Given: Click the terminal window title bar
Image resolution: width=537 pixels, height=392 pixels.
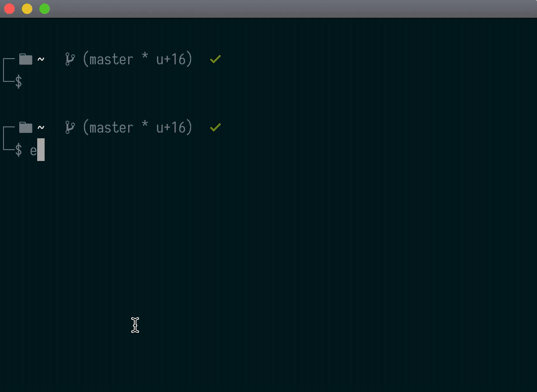Looking at the screenshot, I should coord(268,8).
